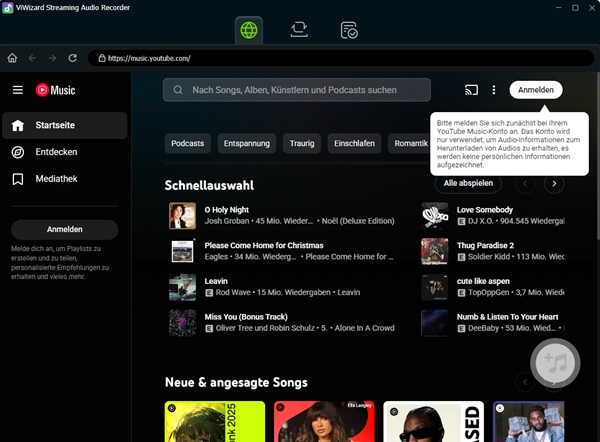
Task: Open song Love Somebody
Action: click(x=484, y=210)
